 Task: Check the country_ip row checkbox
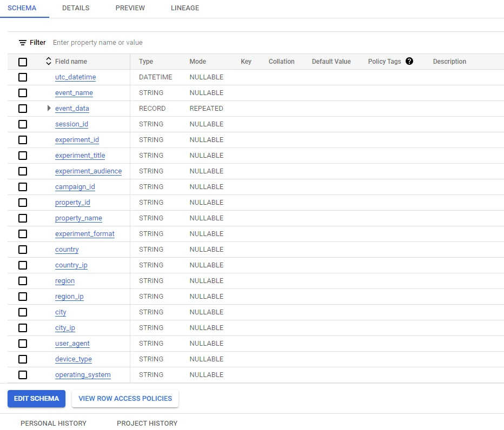pyautogui.click(x=23, y=265)
